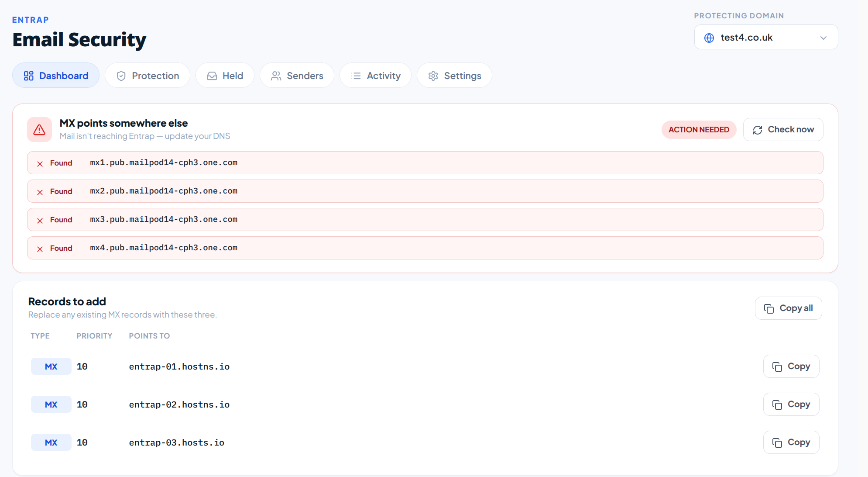Select mx1.pub.mailpod14-cph3.one.com text
Screen dimensions: 868x477
[164, 162]
